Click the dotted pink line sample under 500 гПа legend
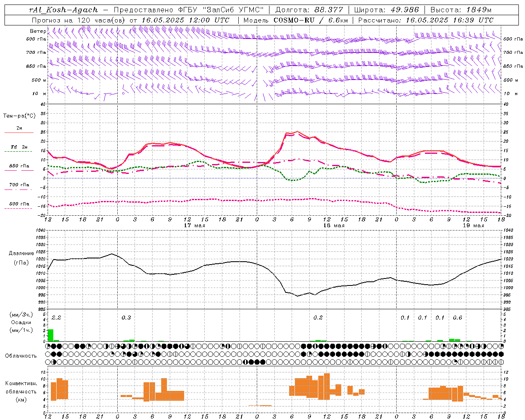Viewport: 525px width, 420px height. point(18,209)
